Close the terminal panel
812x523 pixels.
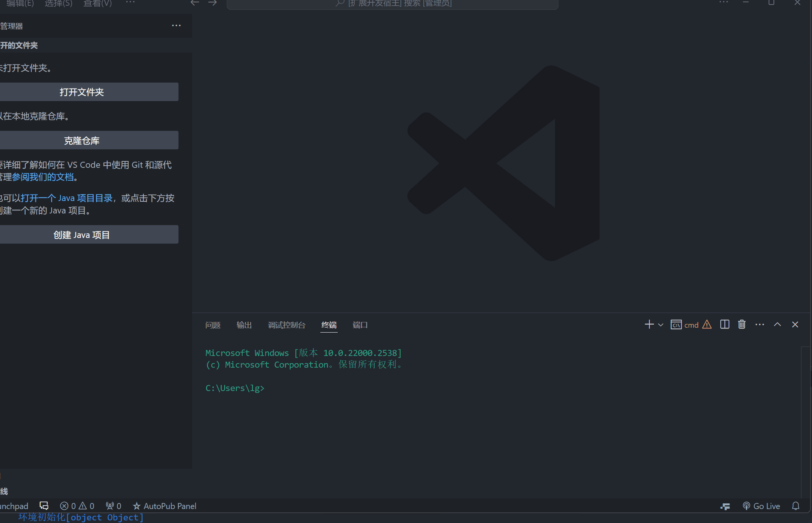[795, 325]
